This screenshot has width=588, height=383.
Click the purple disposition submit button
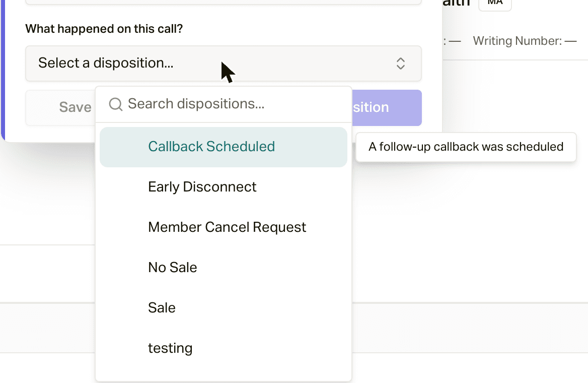point(387,108)
